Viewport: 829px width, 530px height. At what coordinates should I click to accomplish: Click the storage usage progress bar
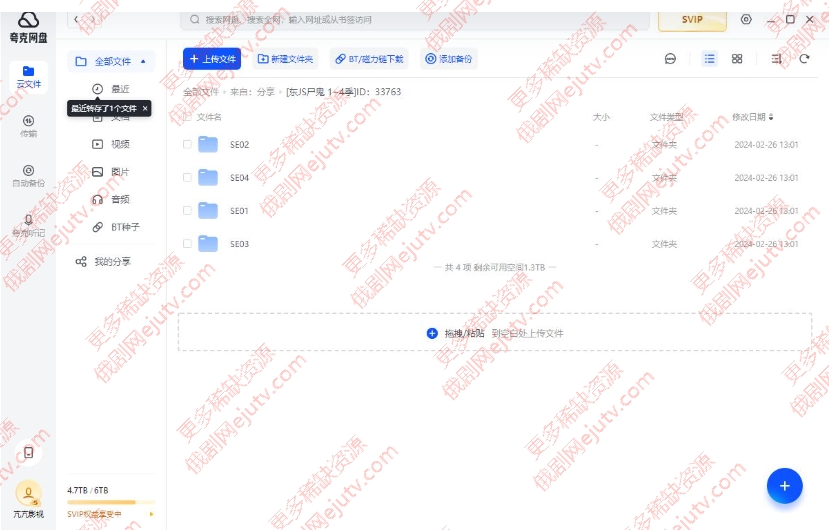tap(111, 502)
